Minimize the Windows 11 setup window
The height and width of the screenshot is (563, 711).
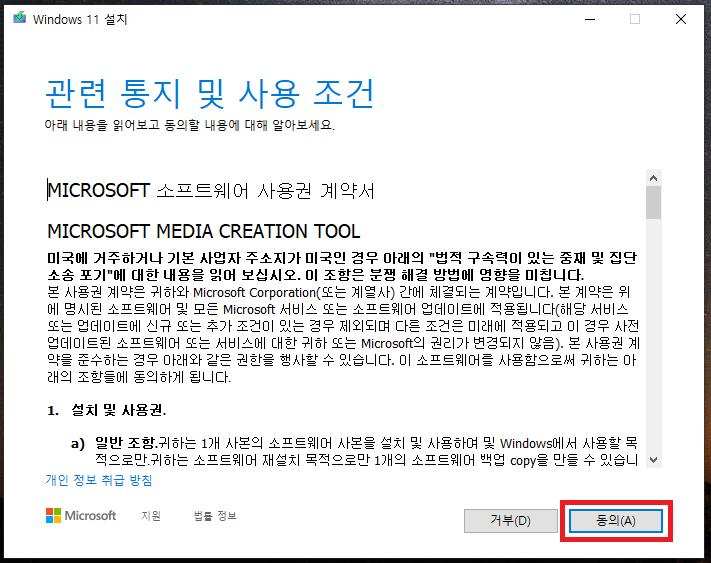coord(590,19)
